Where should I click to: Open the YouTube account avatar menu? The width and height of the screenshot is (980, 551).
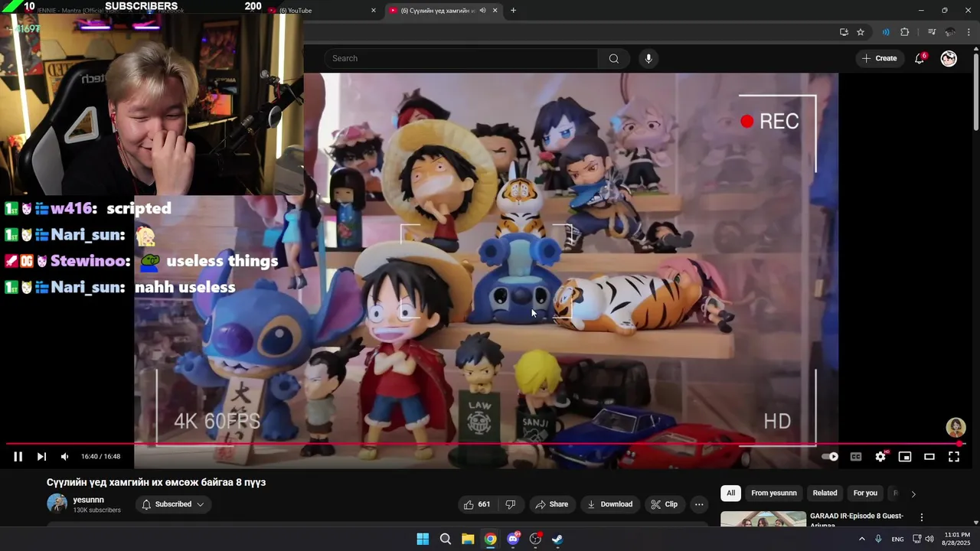coord(949,58)
